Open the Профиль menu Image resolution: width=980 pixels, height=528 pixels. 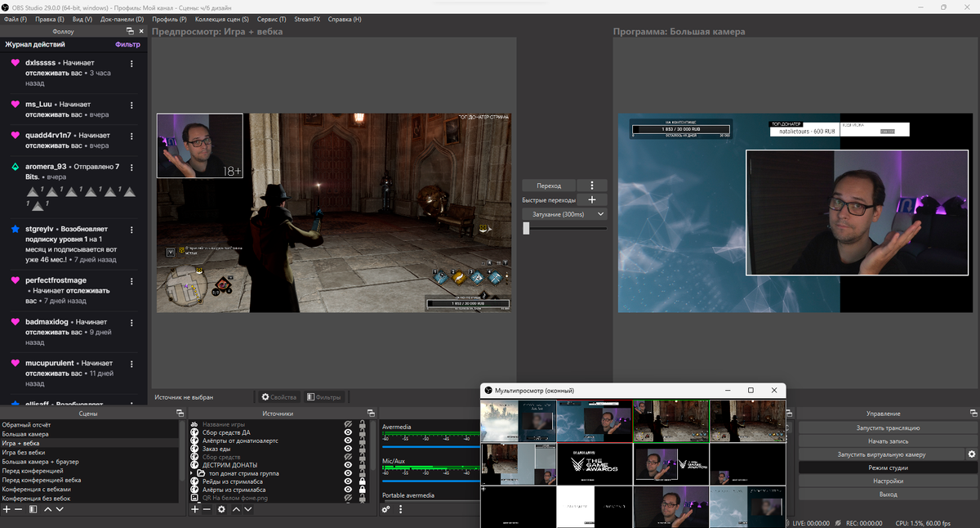point(169,19)
